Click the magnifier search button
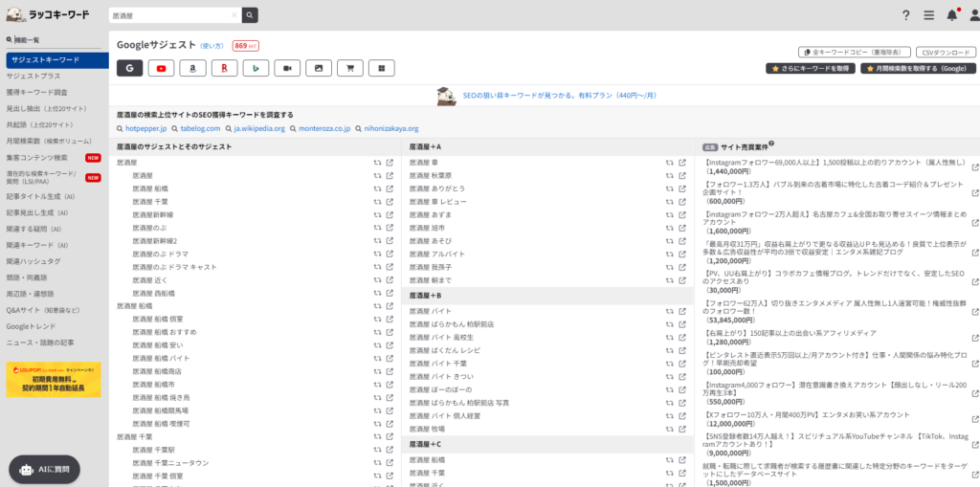The image size is (980, 487). pos(250,15)
